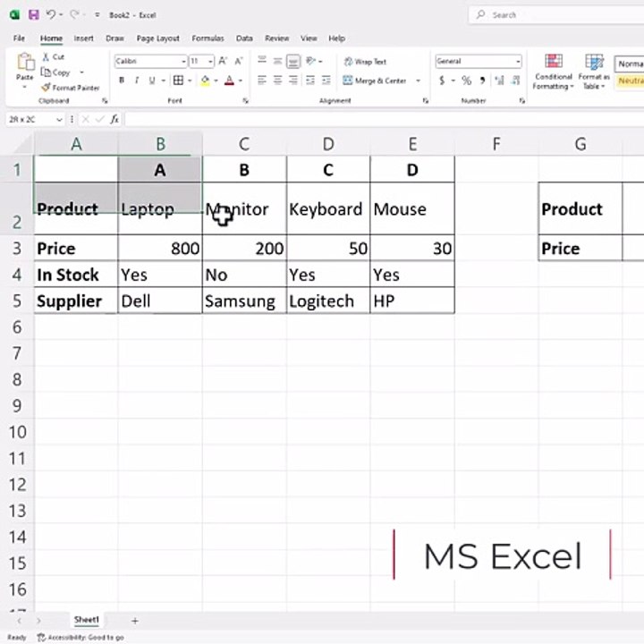Switch to the Data tab
644x644 pixels.
pos(244,38)
